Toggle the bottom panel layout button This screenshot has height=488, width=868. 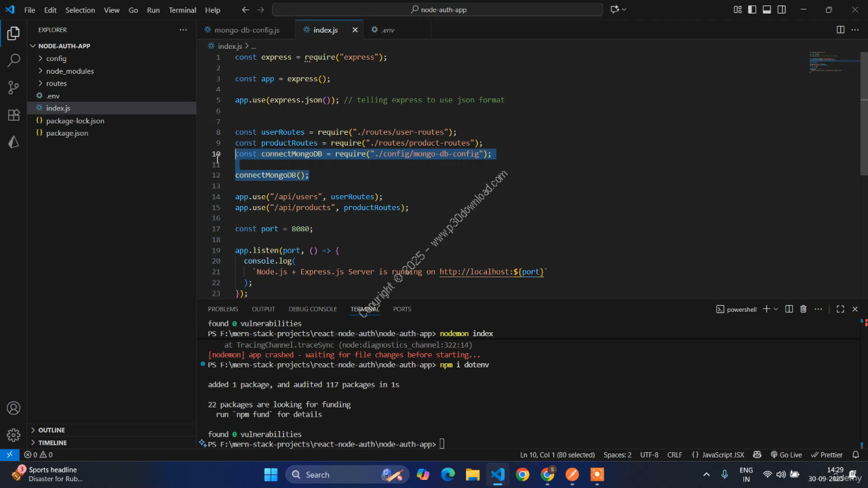[x=767, y=10]
